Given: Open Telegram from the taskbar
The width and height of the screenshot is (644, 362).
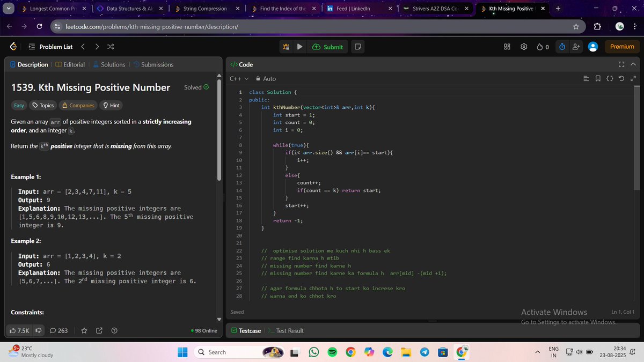Looking at the screenshot, I should point(424,352).
